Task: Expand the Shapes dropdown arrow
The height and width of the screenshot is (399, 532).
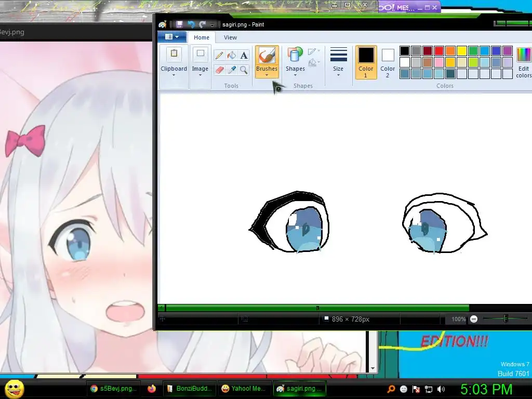Action: [x=295, y=75]
